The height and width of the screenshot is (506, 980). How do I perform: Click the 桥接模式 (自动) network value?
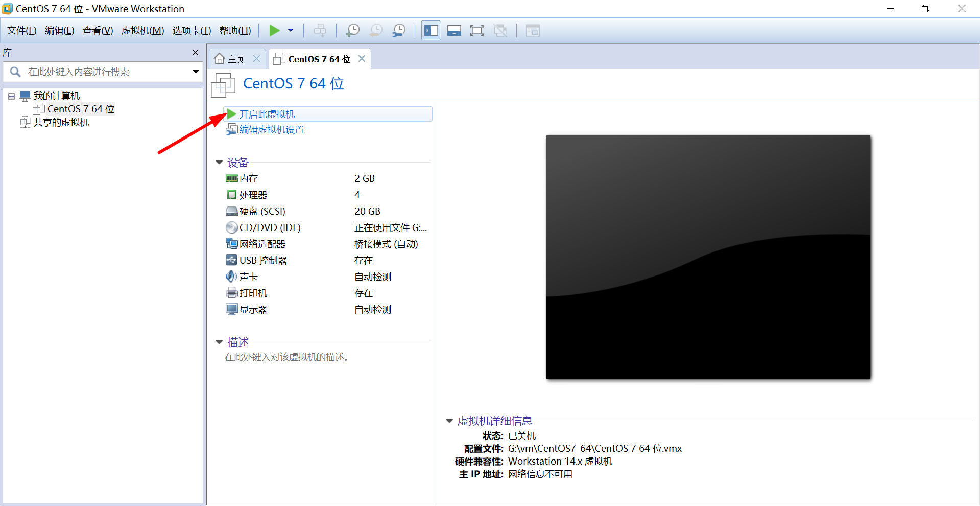(386, 244)
